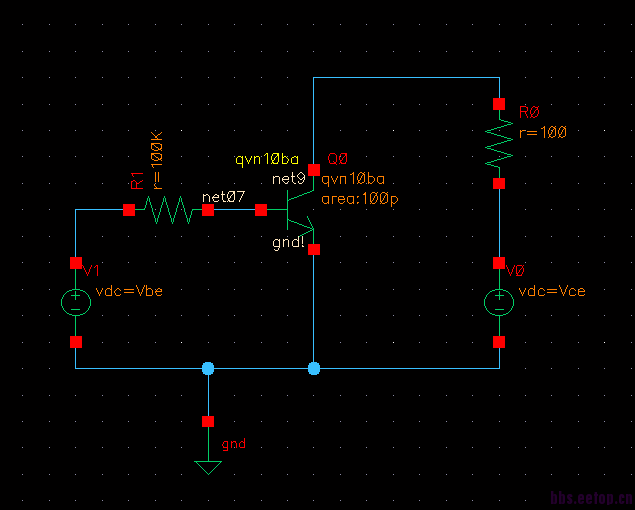
Task: Select the top wire from collector to R0
Action: click(x=406, y=77)
